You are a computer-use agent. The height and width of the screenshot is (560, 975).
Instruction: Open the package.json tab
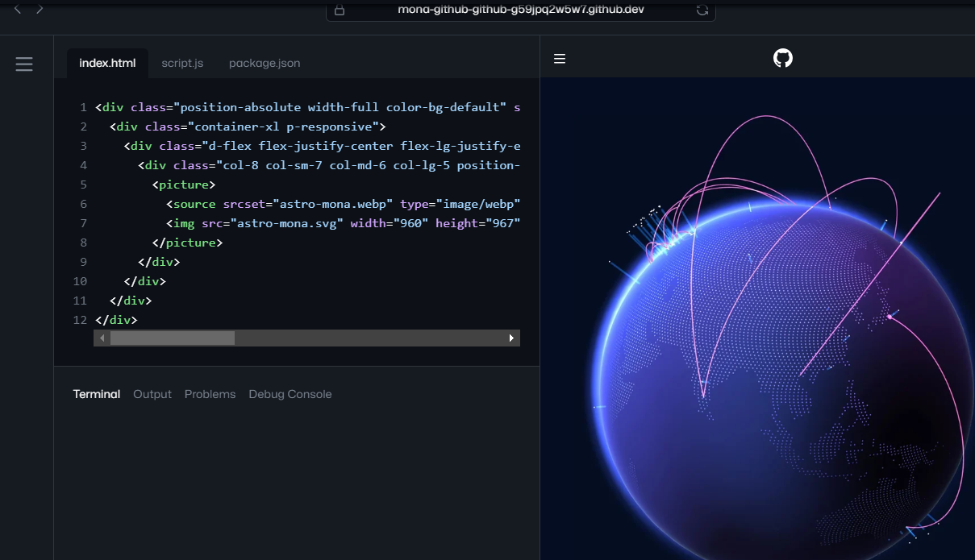pos(265,63)
